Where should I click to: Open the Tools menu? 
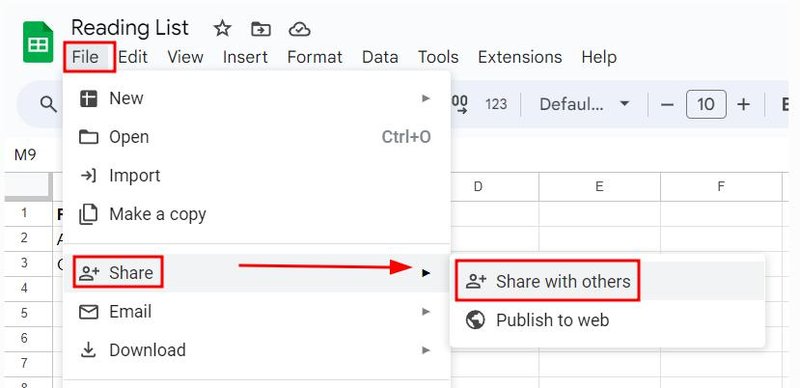438,57
